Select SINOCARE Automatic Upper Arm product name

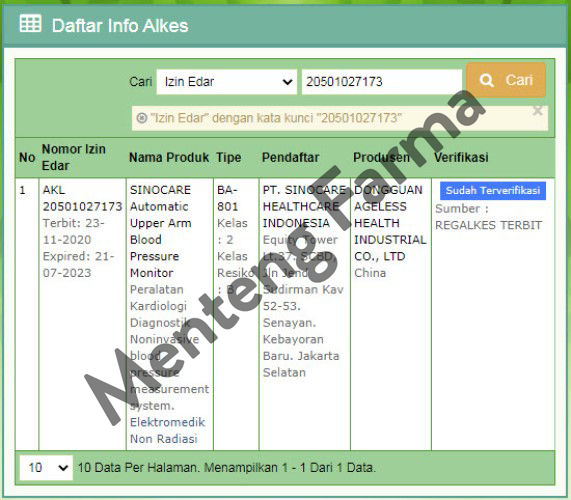(161, 231)
